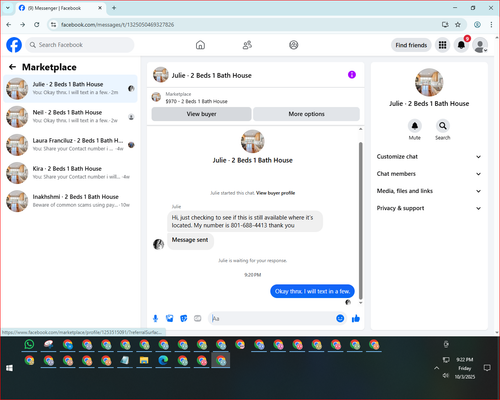Mute this conversation with bell icon
Image resolution: width=500 pixels, height=400 pixels.
coord(415,126)
